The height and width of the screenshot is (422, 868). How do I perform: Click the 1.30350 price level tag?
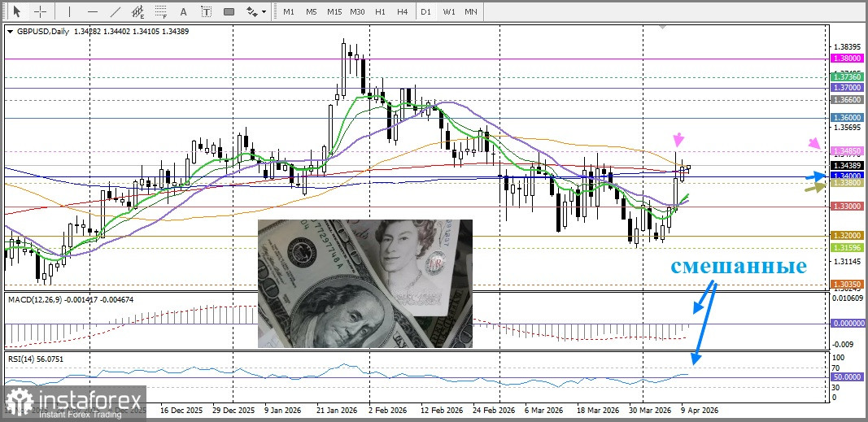(x=848, y=284)
